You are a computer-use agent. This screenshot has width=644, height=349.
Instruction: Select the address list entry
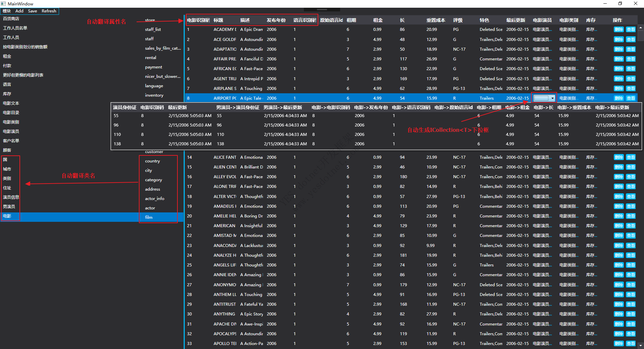click(153, 189)
